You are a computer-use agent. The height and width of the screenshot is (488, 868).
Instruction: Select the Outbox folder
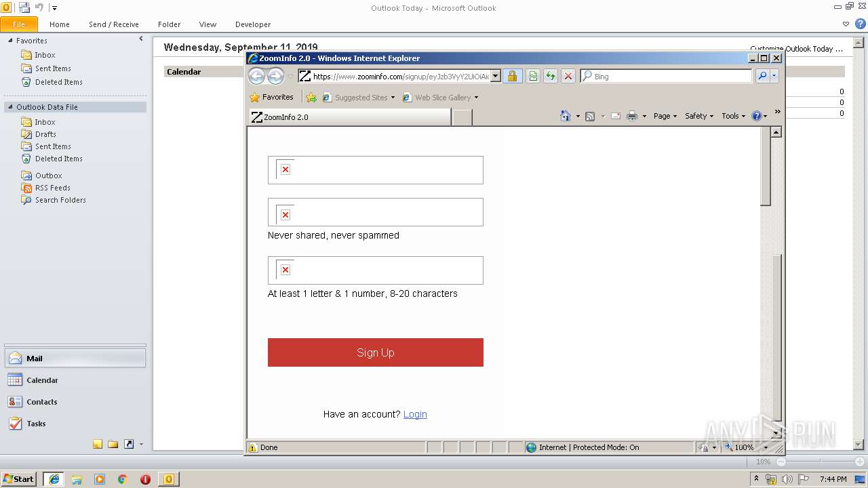coord(48,176)
